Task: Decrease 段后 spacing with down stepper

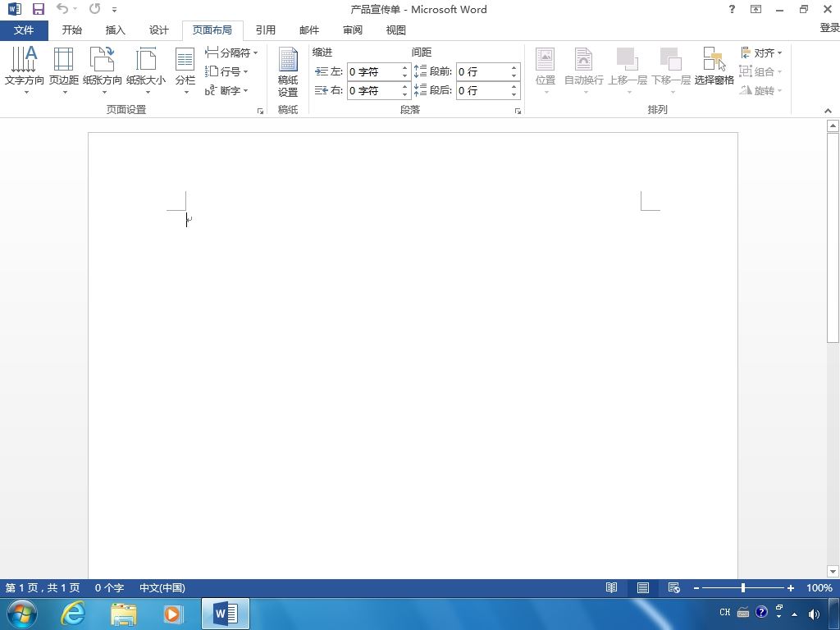Action: 514,95
